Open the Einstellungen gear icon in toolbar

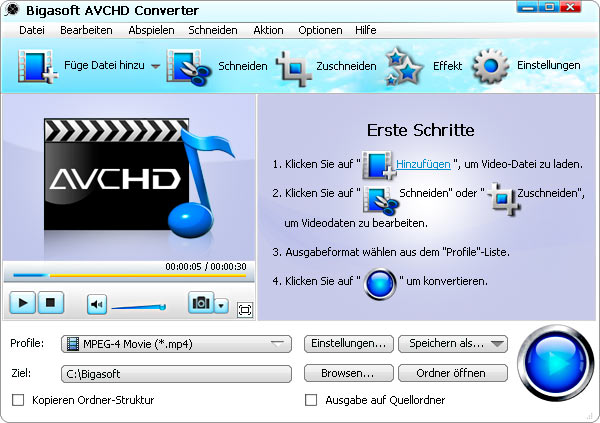(x=491, y=66)
